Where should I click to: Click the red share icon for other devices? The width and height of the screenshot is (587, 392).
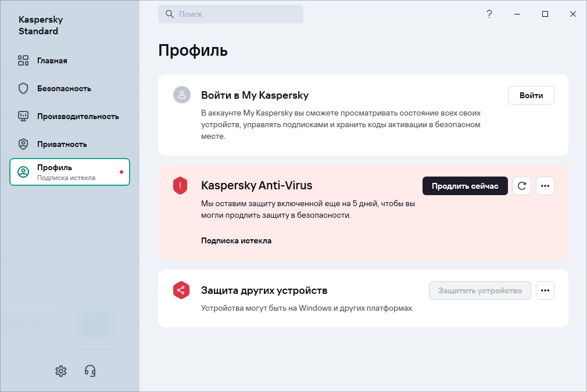(181, 290)
